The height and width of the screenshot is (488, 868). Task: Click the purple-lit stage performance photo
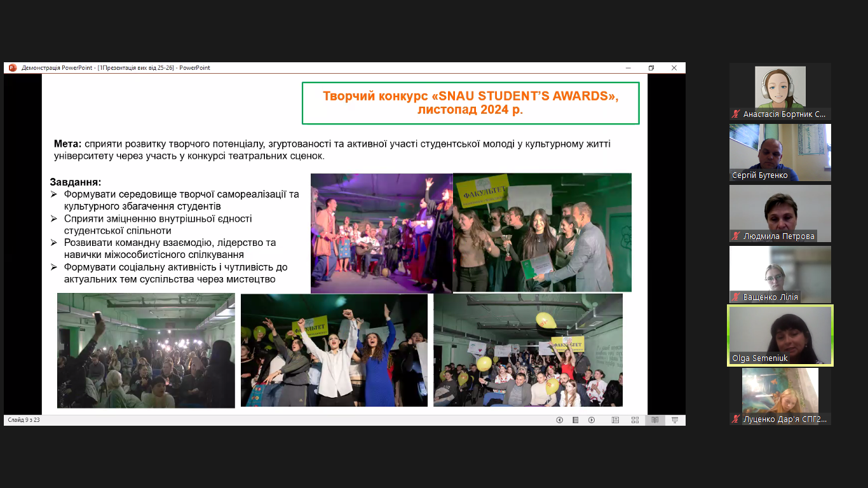tap(381, 233)
